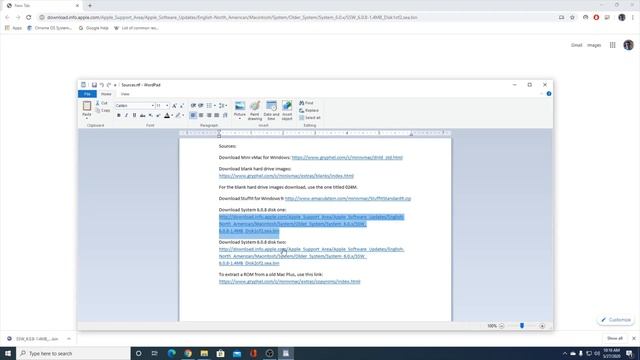
Task: Click the Cut button in Clipboard group
Action: pos(102,103)
